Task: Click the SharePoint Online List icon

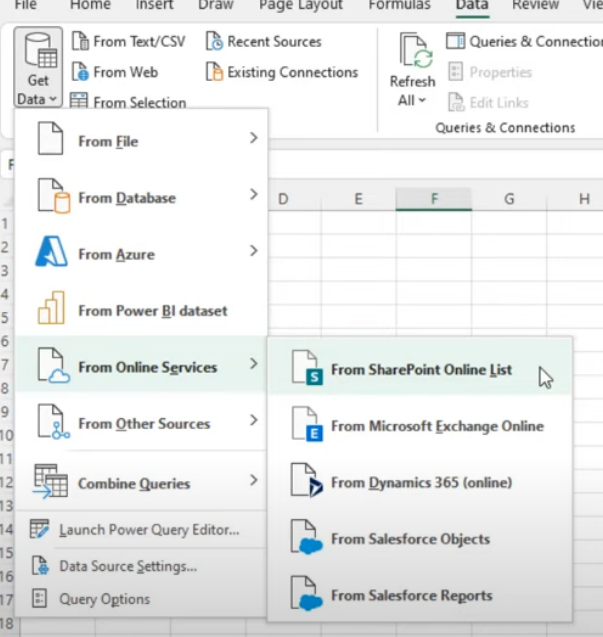Action: (308, 368)
